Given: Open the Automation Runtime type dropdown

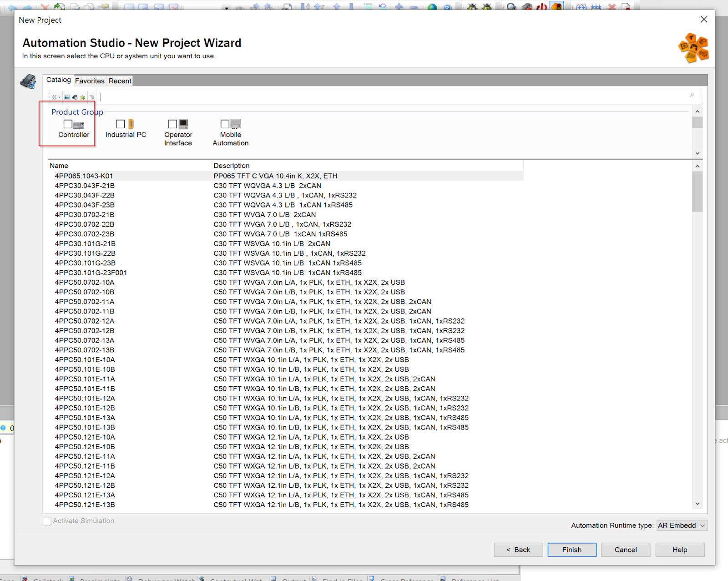Looking at the screenshot, I should pyautogui.click(x=682, y=525).
